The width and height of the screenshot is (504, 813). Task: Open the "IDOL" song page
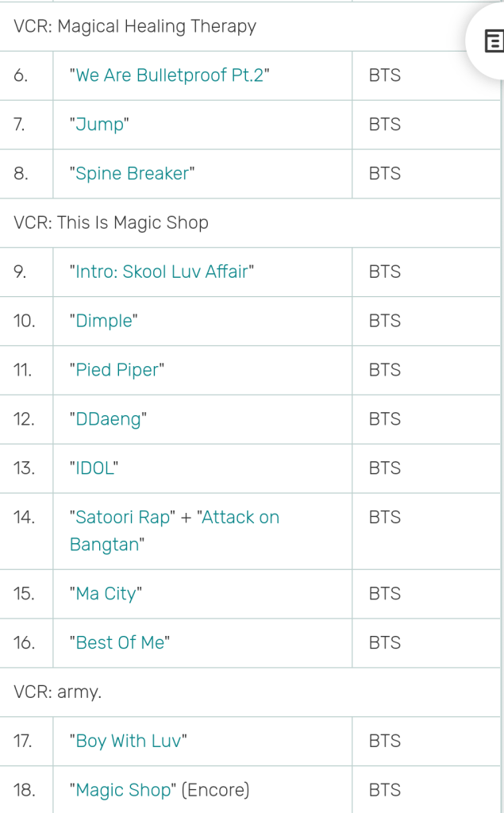pos(94,469)
